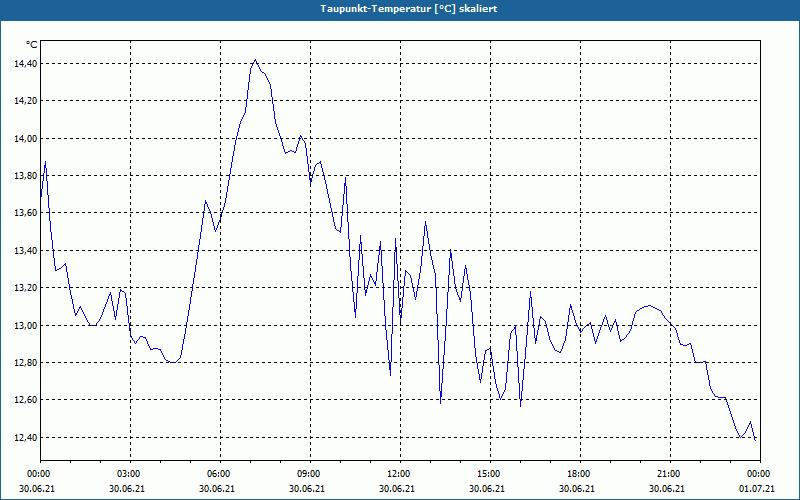The height and width of the screenshot is (500, 800).
Task: Select the 01.07.21 date label
Action: pos(757,489)
